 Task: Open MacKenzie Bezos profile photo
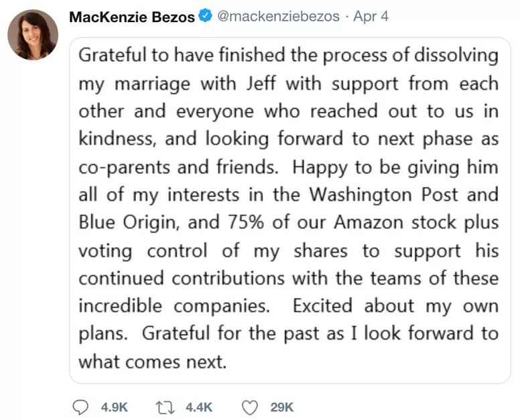32,35
